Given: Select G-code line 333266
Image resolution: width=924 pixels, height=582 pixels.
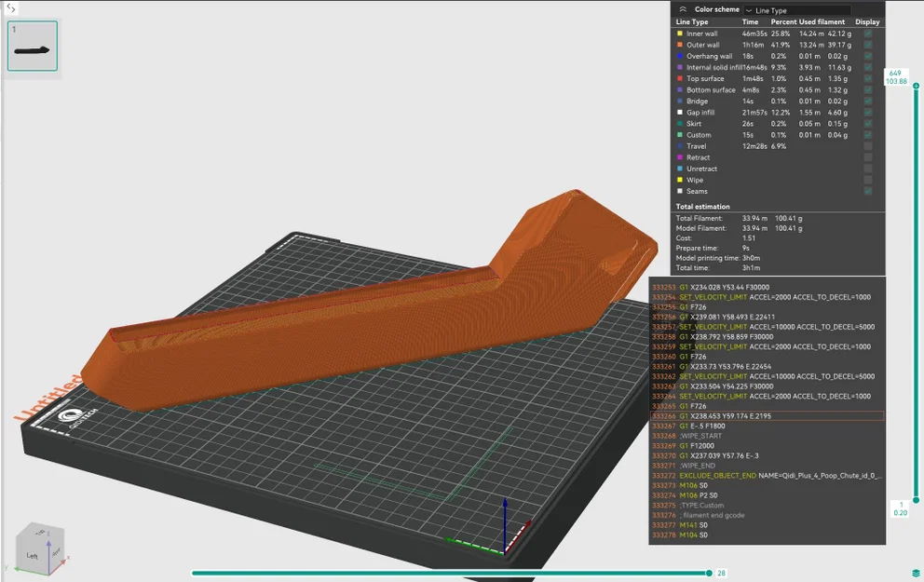Looking at the screenshot, I should tap(768, 416).
